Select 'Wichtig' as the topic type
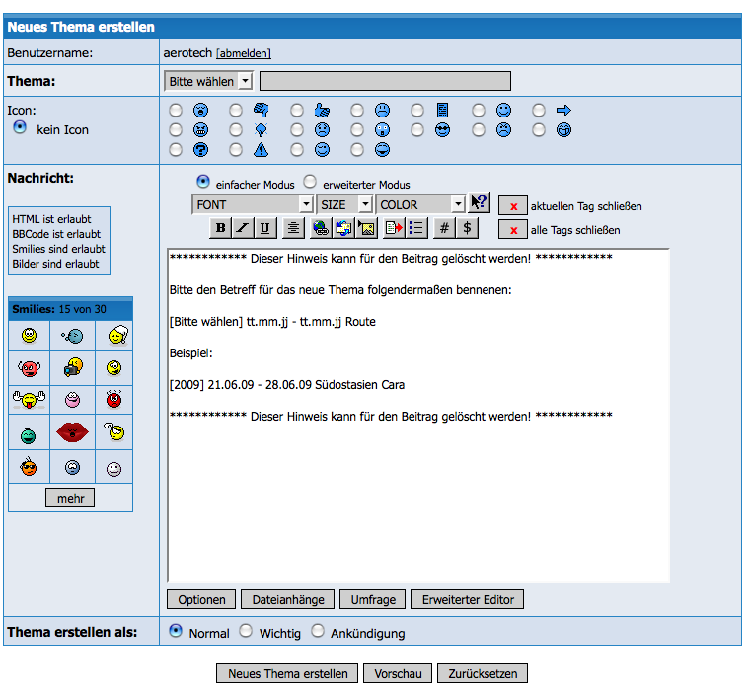Image resolution: width=750 pixels, height=700 pixels. (246, 632)
